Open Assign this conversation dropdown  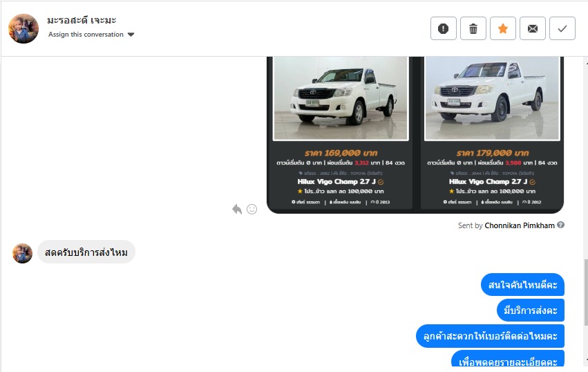point(91,35)
